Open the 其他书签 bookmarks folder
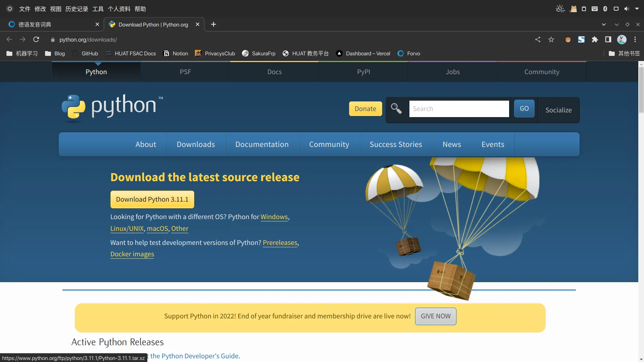 [x=624, y=54]
